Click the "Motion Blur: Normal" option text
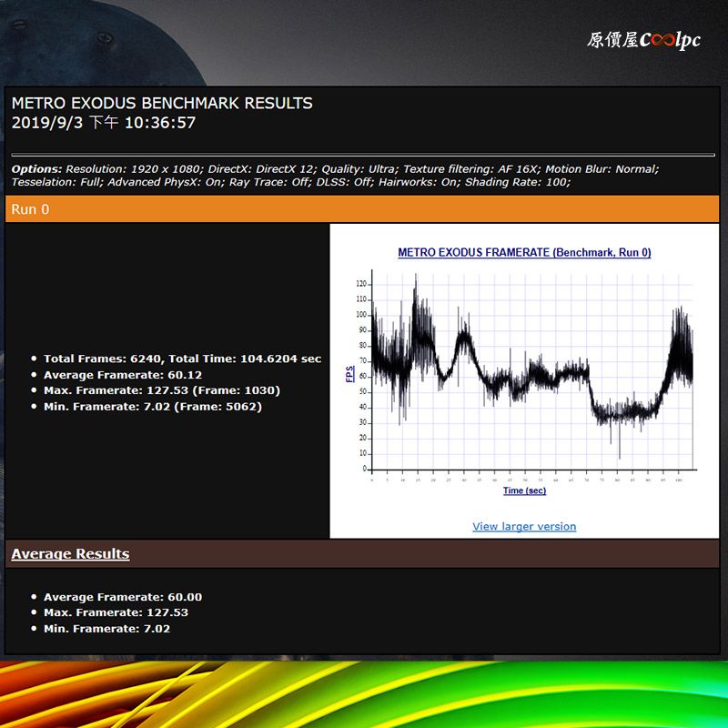 click(x=601, y=169)
